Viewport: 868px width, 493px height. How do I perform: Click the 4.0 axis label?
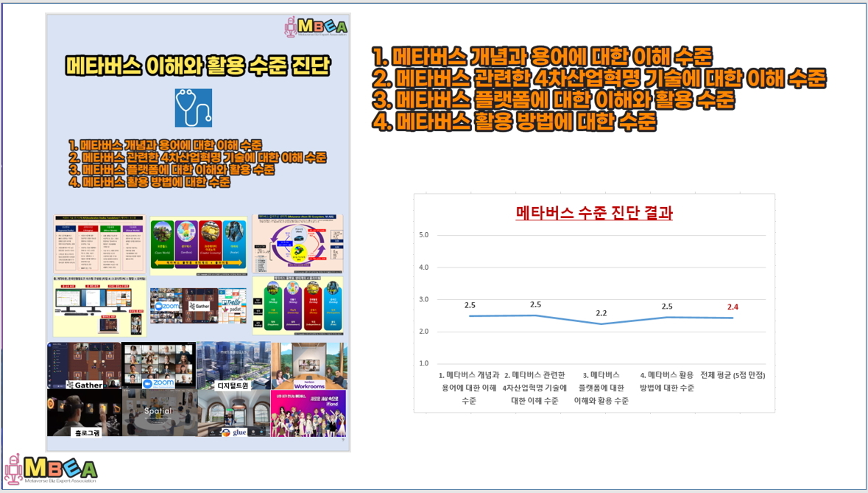423,267
